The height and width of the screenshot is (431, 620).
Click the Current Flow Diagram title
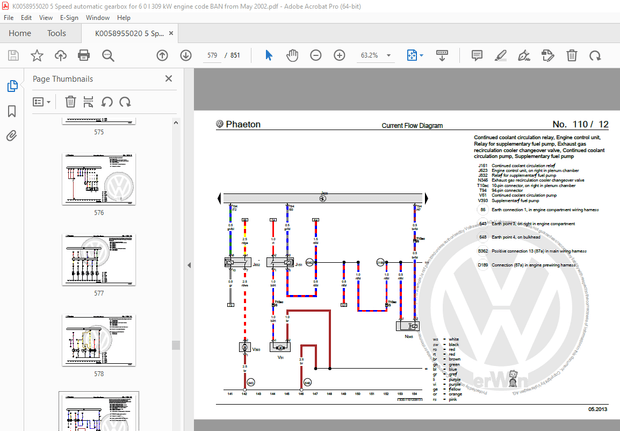click(412, 125)
